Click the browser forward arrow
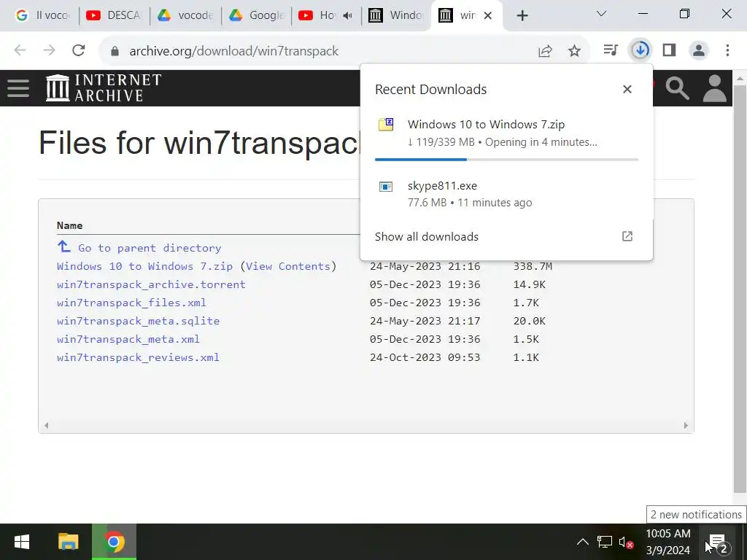This screenshot has width=747, height=560. [x=49, y=50]
